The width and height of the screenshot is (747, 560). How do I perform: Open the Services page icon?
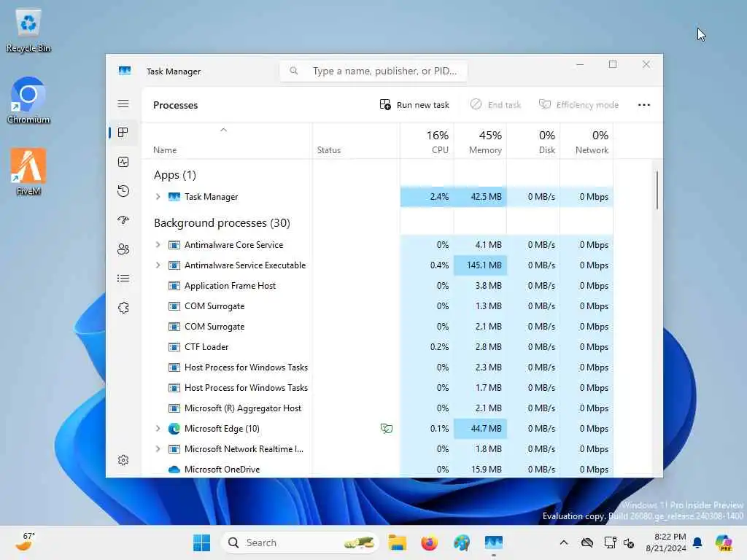click(x=123, y=308)
